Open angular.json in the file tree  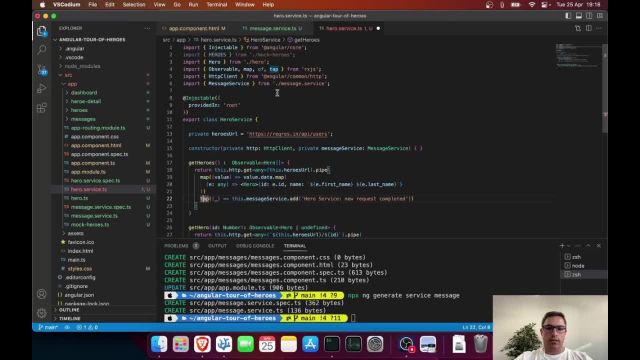point(79,295)
